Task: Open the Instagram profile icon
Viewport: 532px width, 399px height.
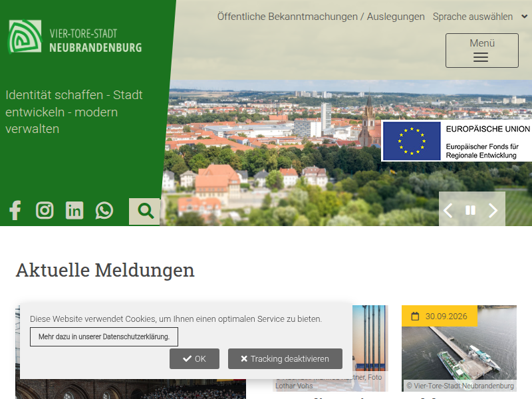Action: [x=45, y=210]
